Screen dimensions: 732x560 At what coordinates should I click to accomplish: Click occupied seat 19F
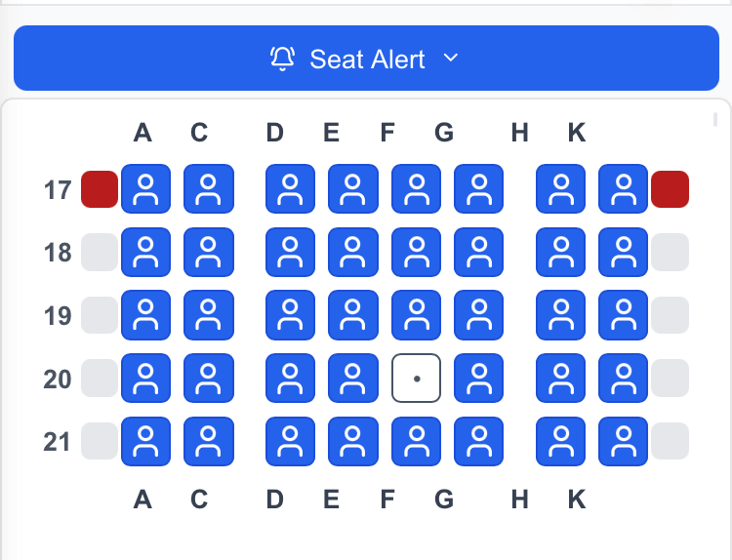[x=417, y=315]
